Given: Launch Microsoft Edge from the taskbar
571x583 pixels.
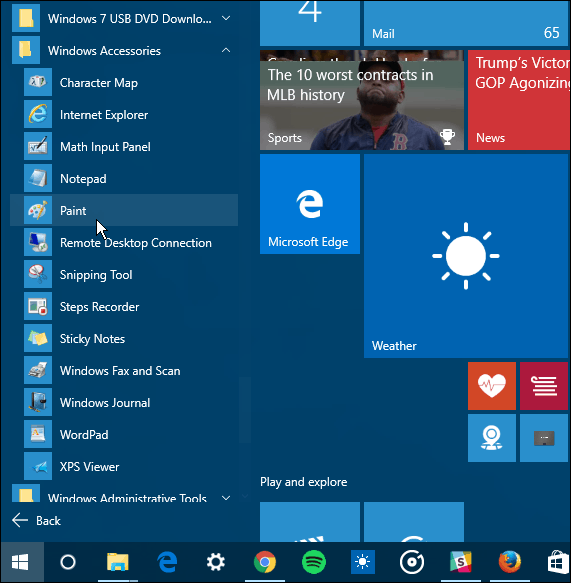Looking at the screenshot, I should coord(167,562).
